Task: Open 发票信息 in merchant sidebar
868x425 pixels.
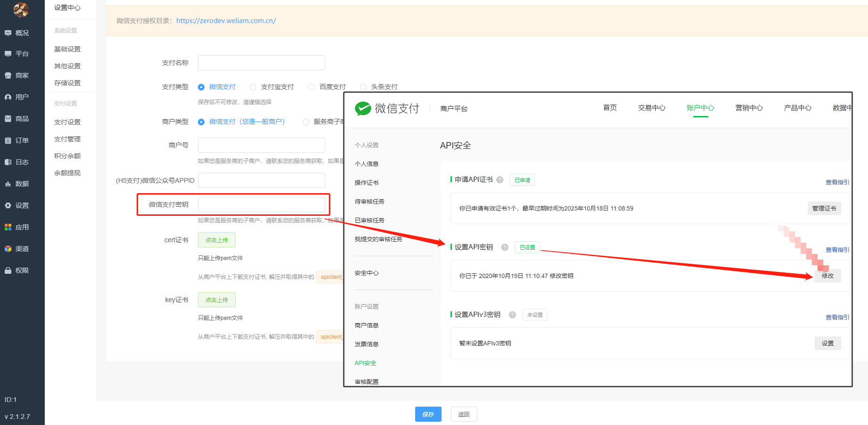Action: 367,344
